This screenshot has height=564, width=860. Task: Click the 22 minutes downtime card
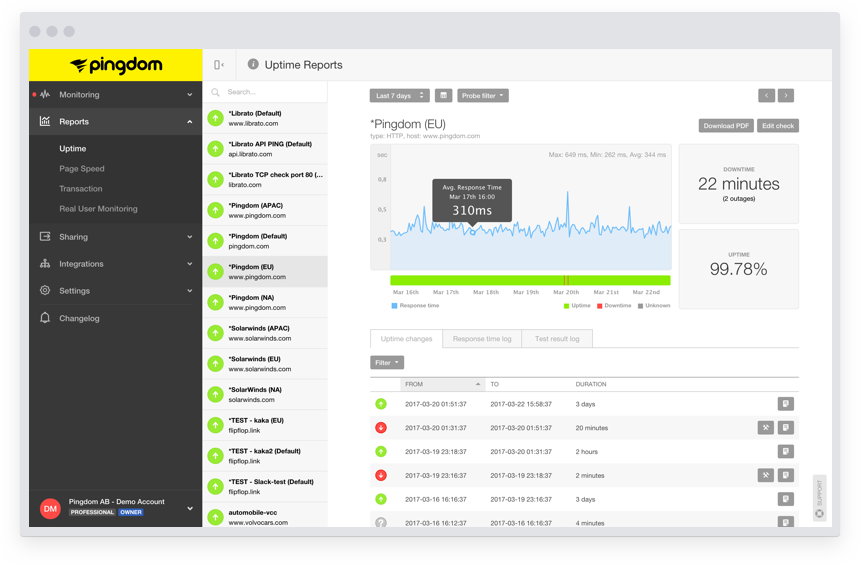click(738, 184)
